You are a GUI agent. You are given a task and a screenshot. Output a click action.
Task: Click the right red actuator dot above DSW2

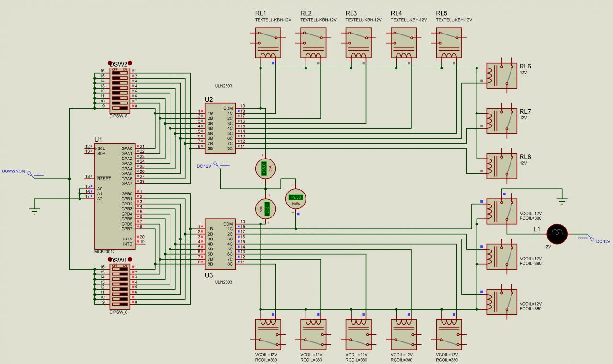(x=130, y=63)
